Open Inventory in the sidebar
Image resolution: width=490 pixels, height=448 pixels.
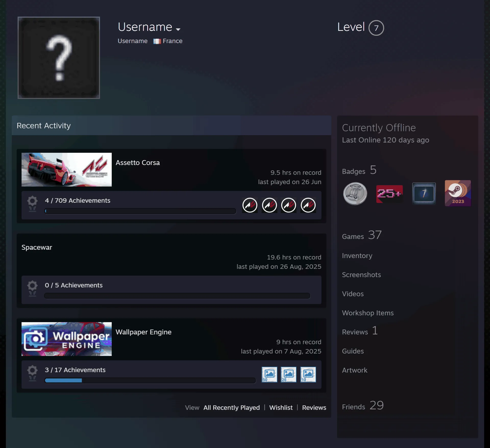pyautogui.click(x=357, y=255)
